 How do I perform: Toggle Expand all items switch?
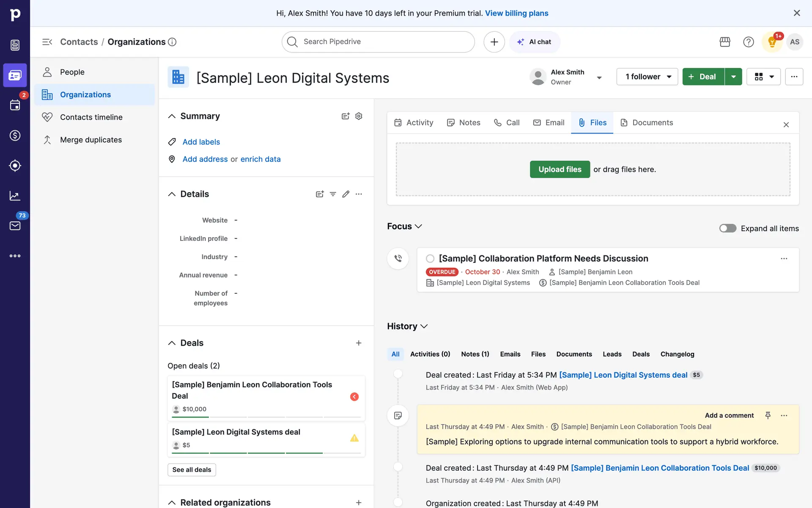point(727,228)
